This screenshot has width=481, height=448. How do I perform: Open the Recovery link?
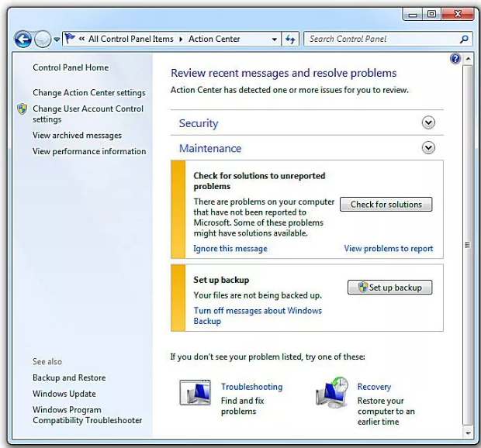[374, 387]
